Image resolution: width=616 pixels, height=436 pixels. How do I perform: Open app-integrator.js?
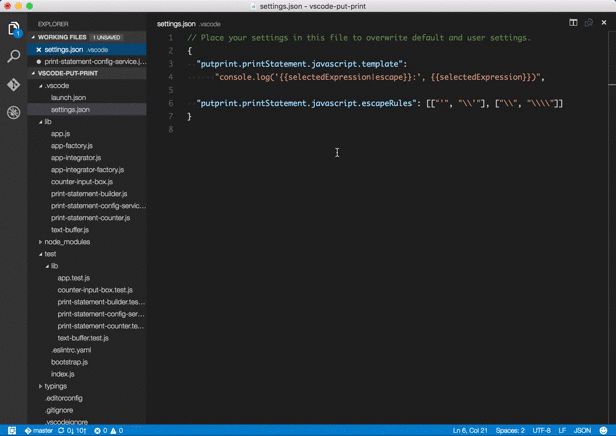click(76, 158)
